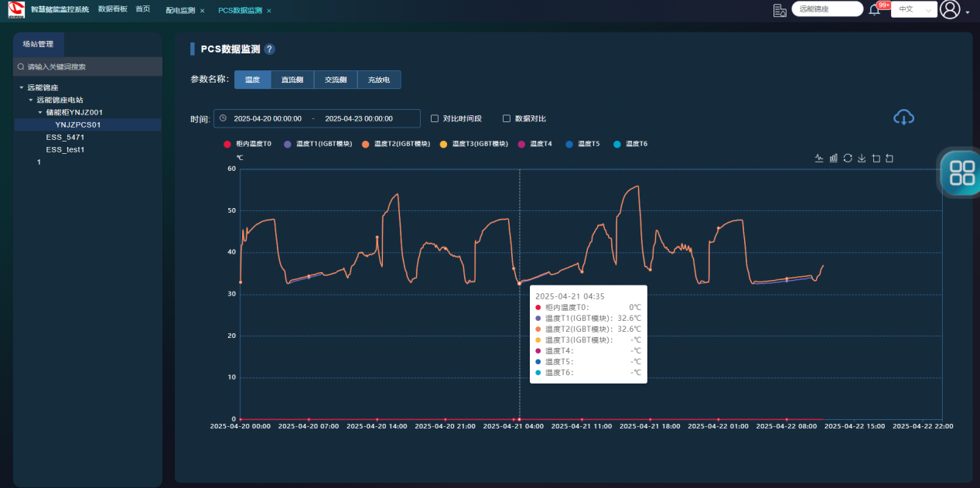Viewport: 980px width, 488px height.
Task: Collapse the 远能锦座电站 tree node
Action: [x=31, y=100]
